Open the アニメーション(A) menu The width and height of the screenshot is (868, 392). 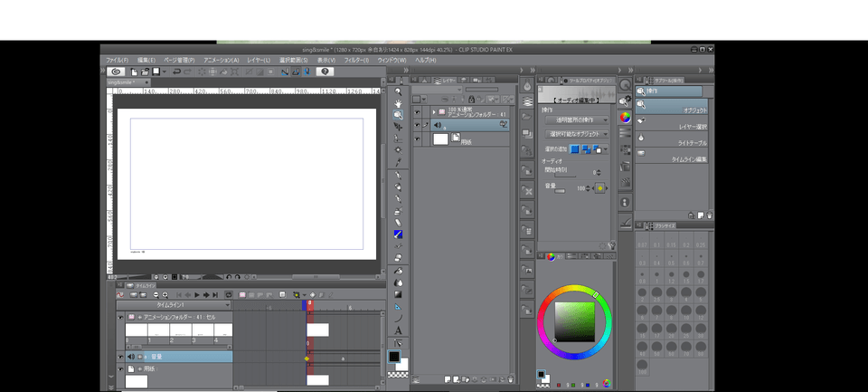[222, 60]
